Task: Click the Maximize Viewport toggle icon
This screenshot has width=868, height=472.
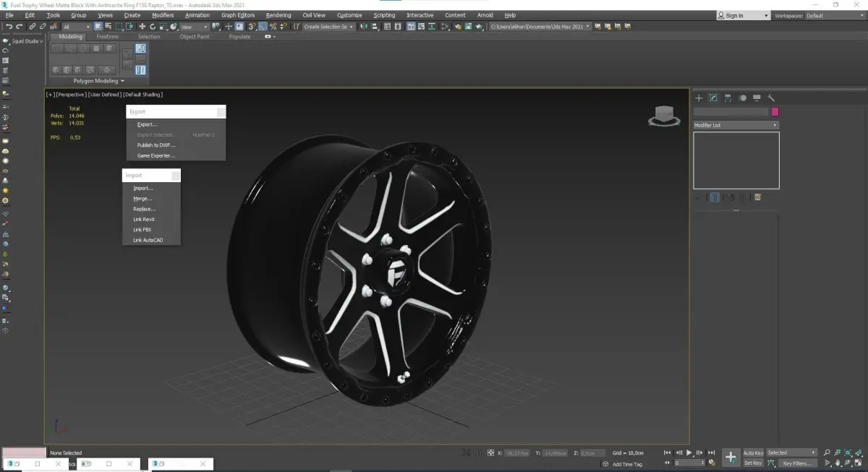Action: [858, 463]
